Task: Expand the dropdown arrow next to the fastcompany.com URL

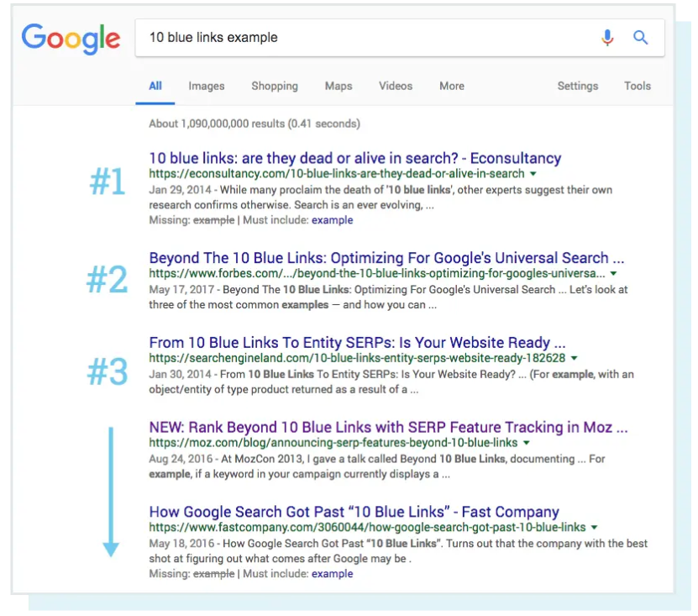Action: 594,528
